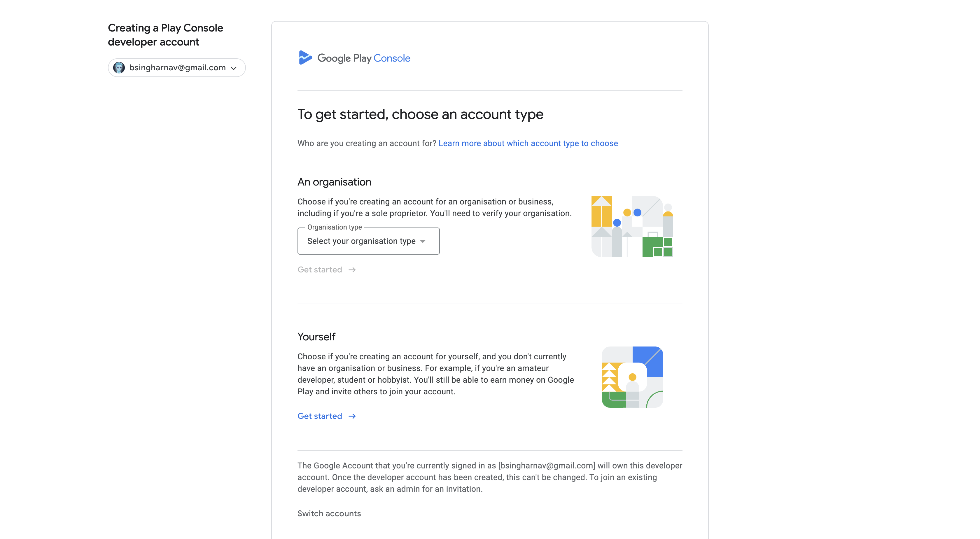Click the arrow icon beside Yourself's Get started
Screen dimensions: 980x539
point(352,416)
